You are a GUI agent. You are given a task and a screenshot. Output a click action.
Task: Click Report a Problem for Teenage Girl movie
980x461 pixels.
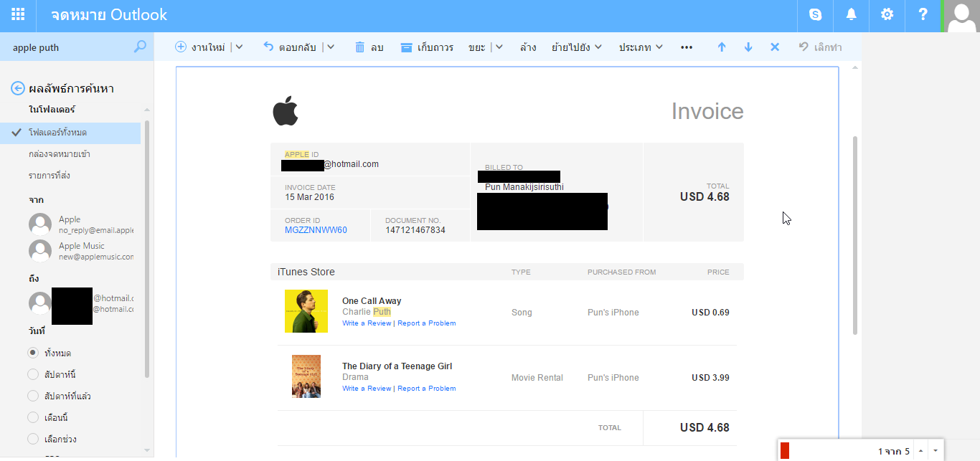(x=427, y=389)
